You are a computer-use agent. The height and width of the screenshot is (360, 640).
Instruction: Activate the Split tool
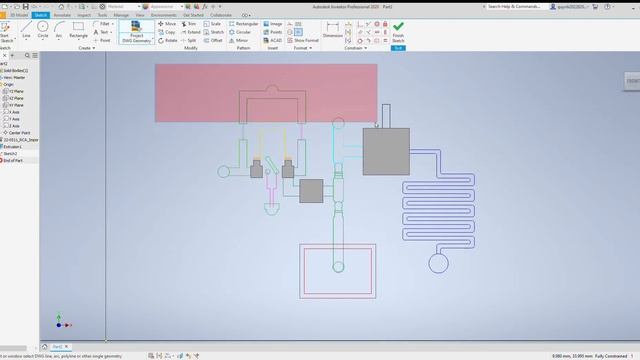[189, 40]
